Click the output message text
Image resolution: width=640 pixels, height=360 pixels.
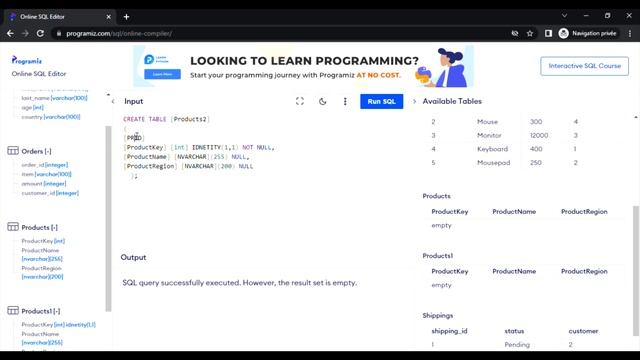point(240,282)
